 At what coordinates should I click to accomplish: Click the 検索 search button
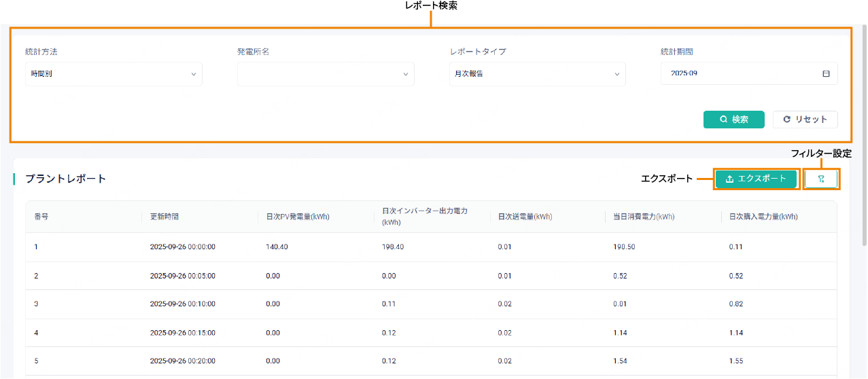pyautogui.click(x=734, y=120)
